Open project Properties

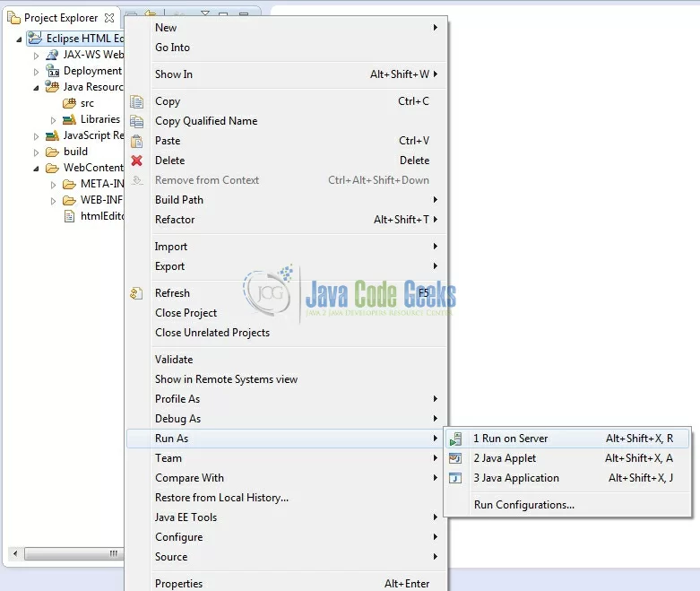tap(287, 584)
